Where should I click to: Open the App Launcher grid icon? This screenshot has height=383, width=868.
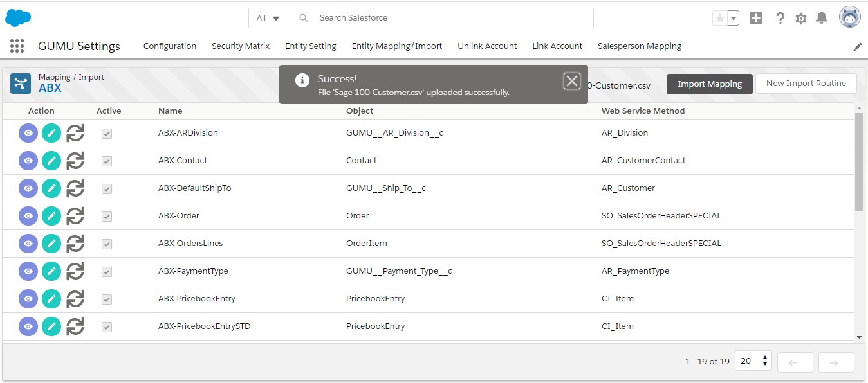[x=17, y=46]
